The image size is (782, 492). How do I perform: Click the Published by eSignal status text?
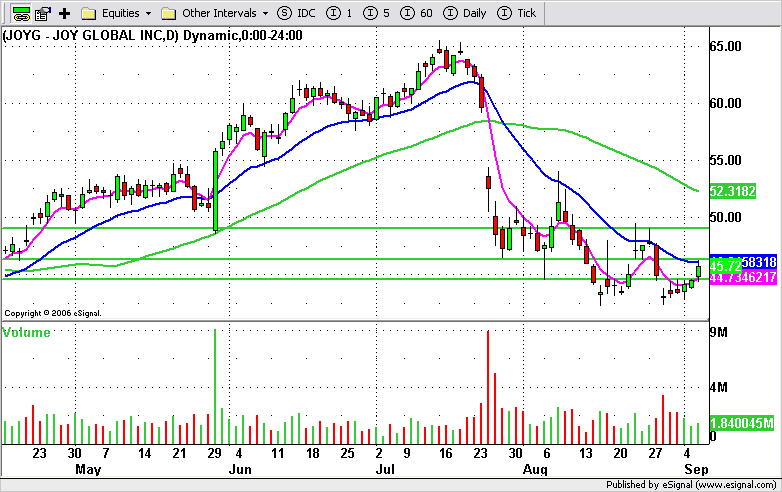(x=691, y=485)
